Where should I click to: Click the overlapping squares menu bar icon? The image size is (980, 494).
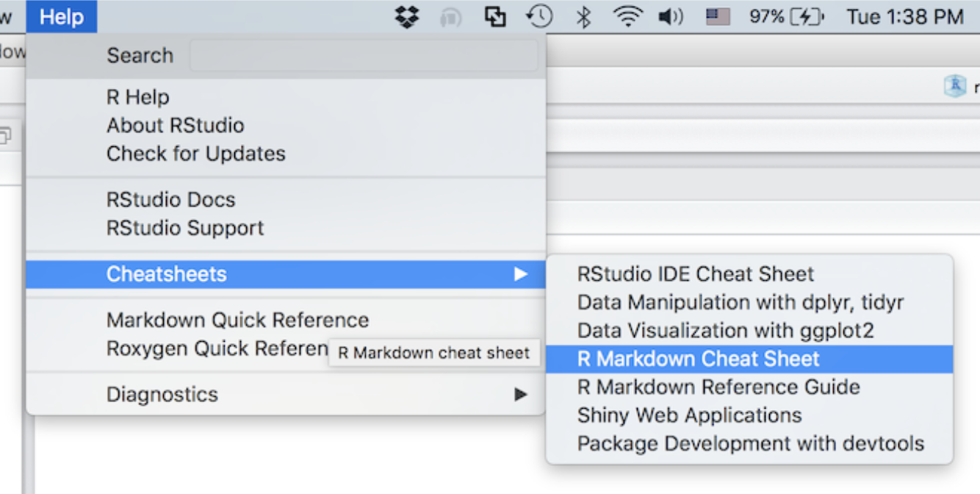click(x=496, y=17)
